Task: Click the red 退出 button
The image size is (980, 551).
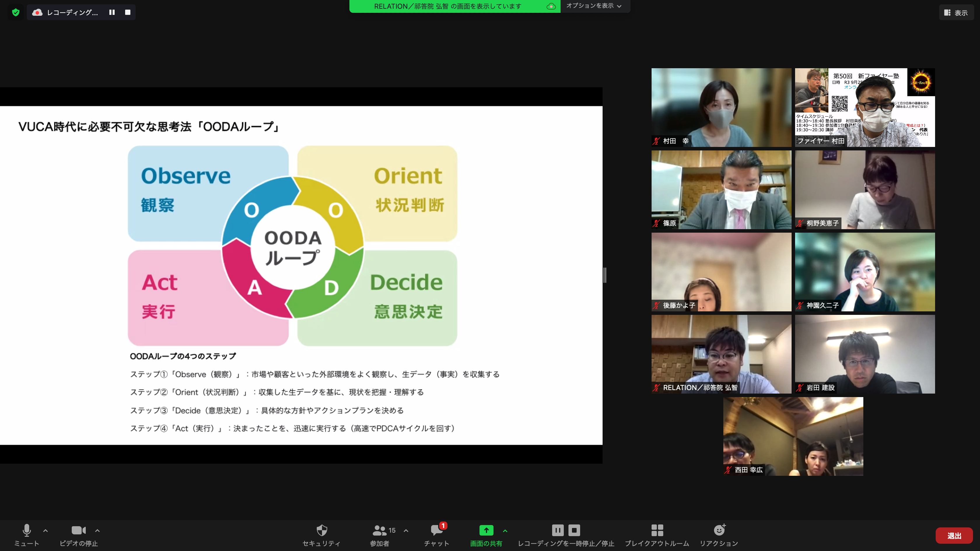Action: (954, 536)
